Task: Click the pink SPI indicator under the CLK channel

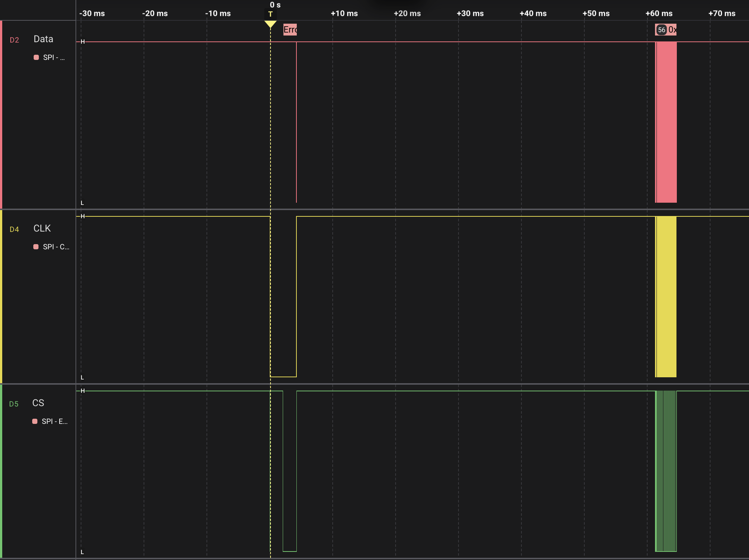Action: 36,246
